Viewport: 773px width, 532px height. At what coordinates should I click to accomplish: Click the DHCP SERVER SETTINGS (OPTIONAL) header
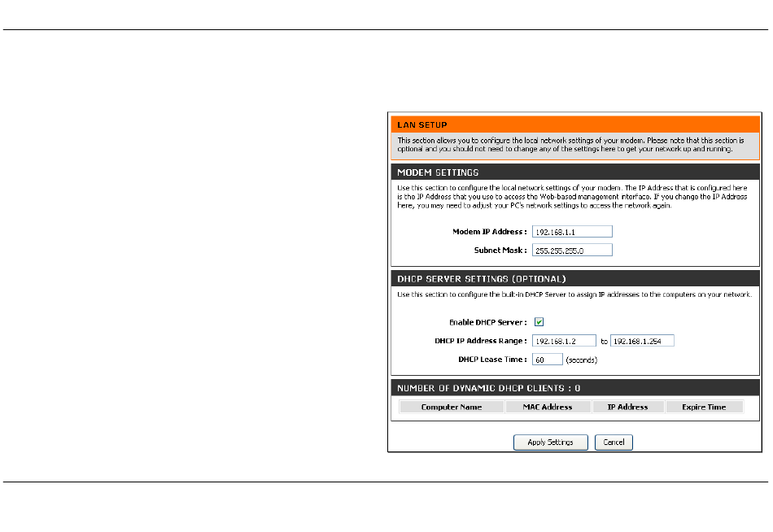tap(574, 279)
